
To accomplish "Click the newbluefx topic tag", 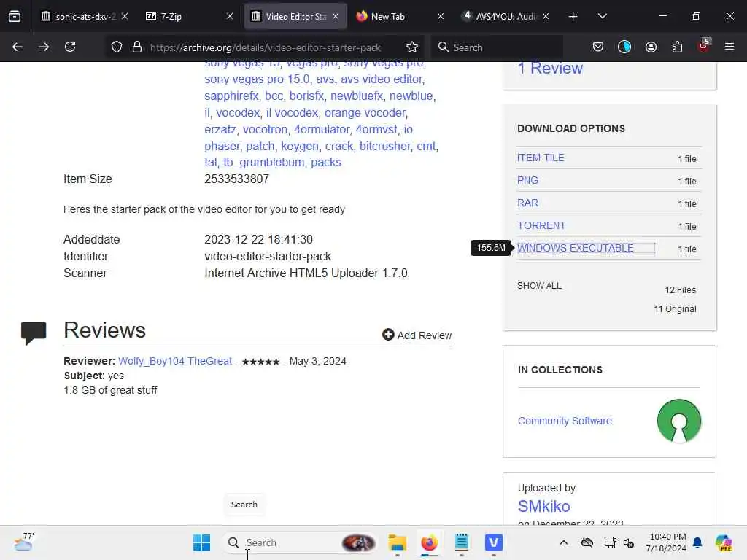I will point(357,96).
